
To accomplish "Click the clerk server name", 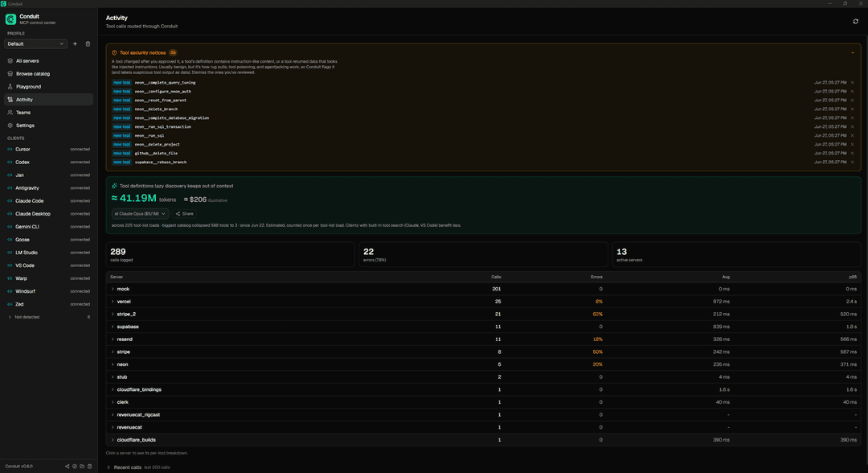I will click(x=122, y=402).
